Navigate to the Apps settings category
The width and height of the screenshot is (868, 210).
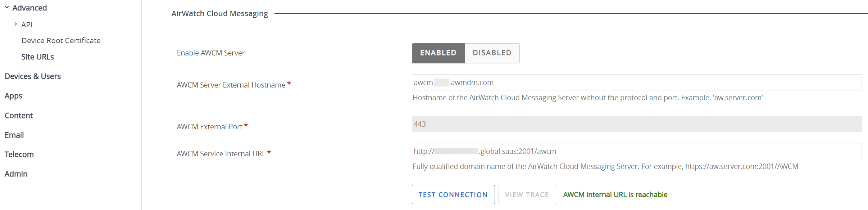click(x=13, y=96)
